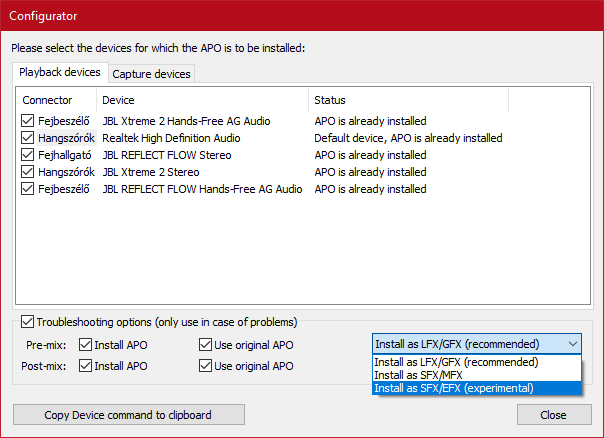This screenshot has width=604, height=438.
Task: Uncheck Pre-mix Use original APO
Action: click(206, 345)
